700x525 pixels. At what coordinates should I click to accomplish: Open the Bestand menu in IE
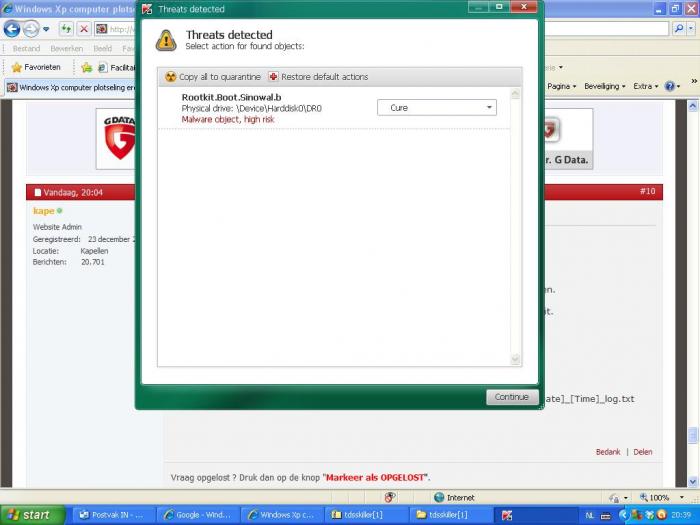coord(26,49)
